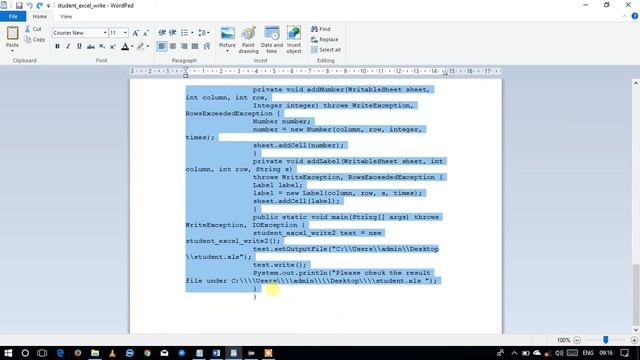Insert Date and time
The height and width of the screenshot is (360, 640).
click(x=272, y=40)
